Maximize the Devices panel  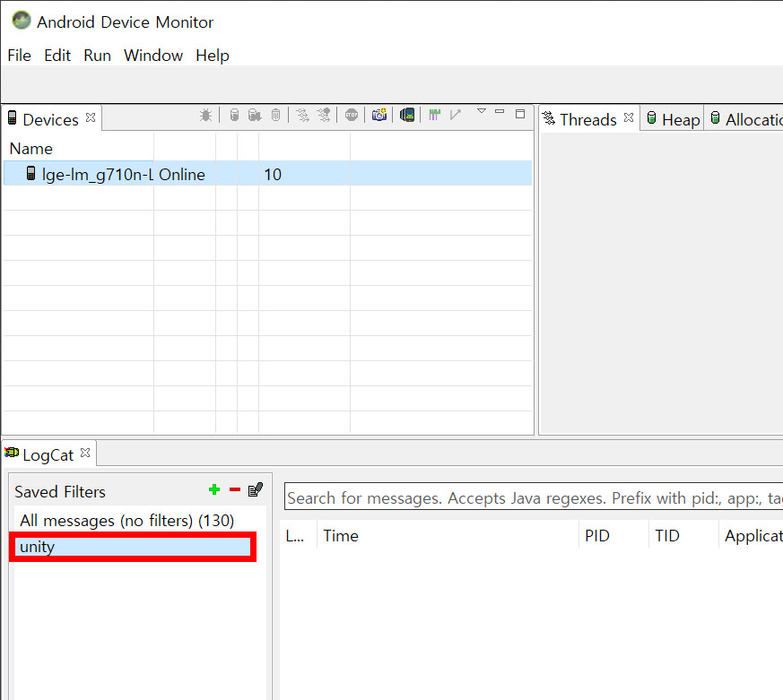coord(520,114)
